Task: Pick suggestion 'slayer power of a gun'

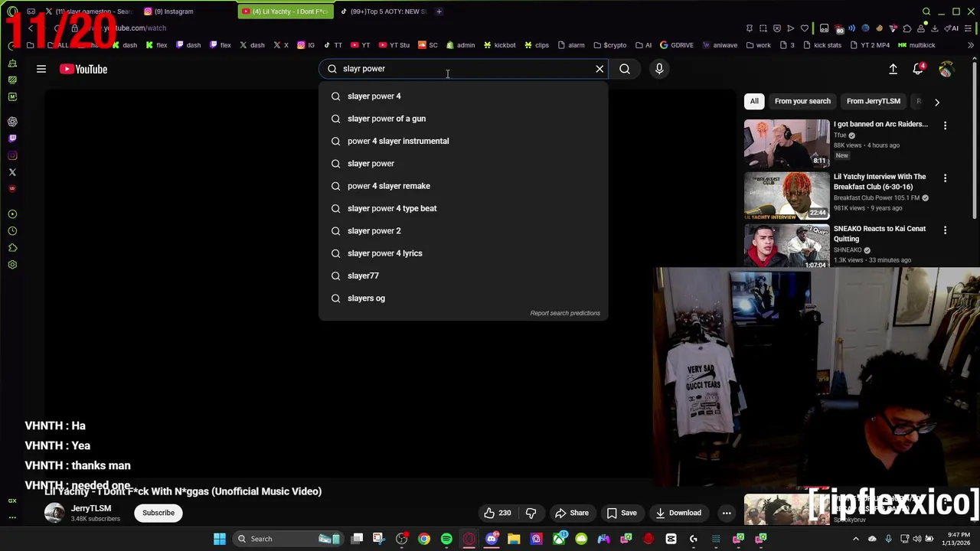Action: tap(463, 119)
